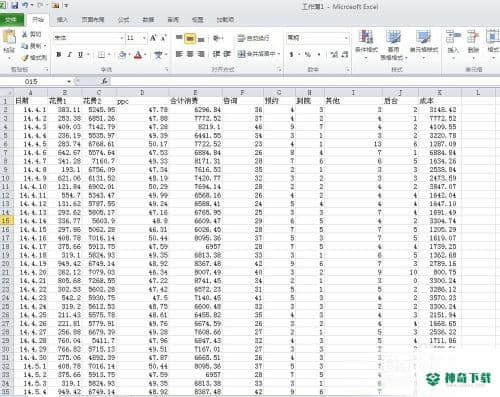Image resolution: width=500 pixels, height=397 pixels.
Task: Toggle Italic formatting button
Action: click(x=69, y=55)
